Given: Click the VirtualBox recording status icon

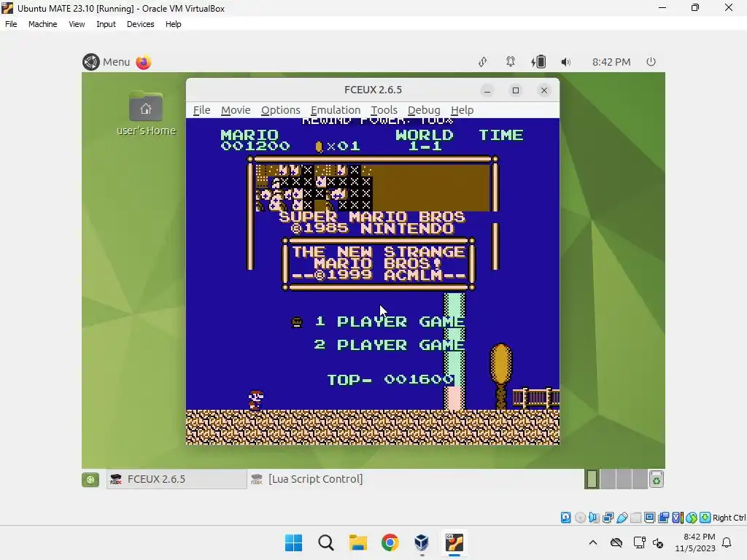Looking at the screenshot, I should pyautogui.click(x=663, y=517).
